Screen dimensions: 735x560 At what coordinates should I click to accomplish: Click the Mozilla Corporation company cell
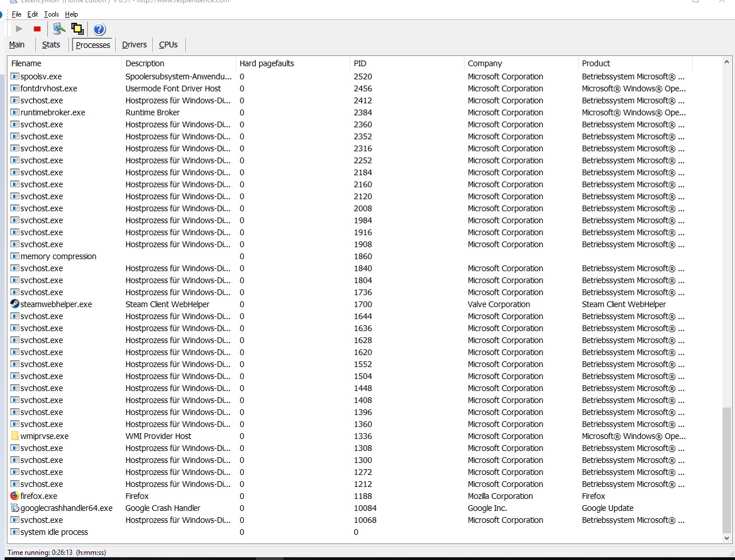500,496
